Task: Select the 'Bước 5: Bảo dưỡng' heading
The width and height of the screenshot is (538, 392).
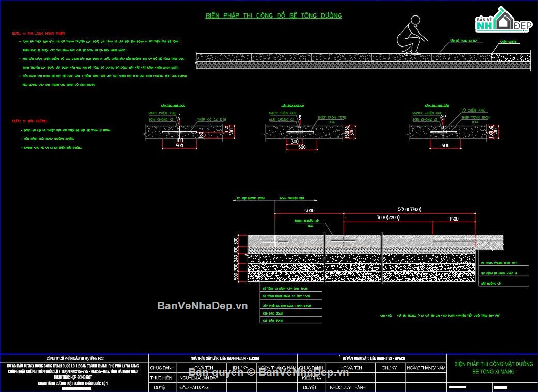Action: coord(29,121)
